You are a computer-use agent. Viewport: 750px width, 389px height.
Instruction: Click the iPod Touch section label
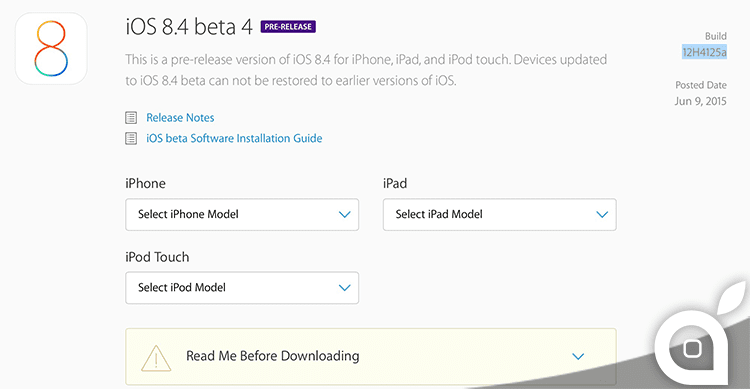pos(157,257)
